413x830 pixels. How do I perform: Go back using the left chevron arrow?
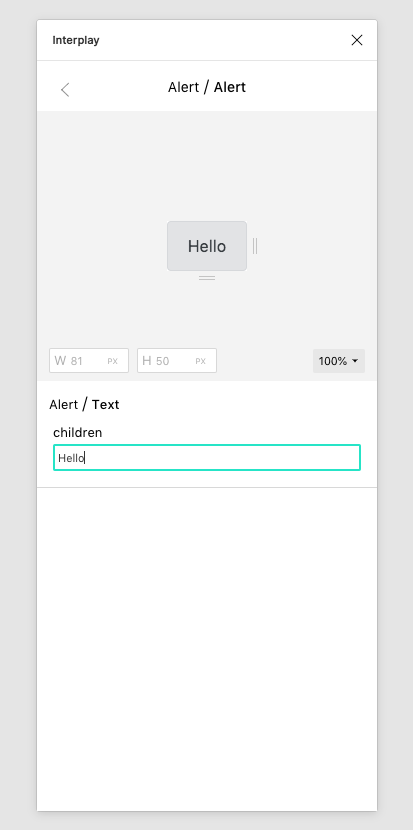(65, 90)
